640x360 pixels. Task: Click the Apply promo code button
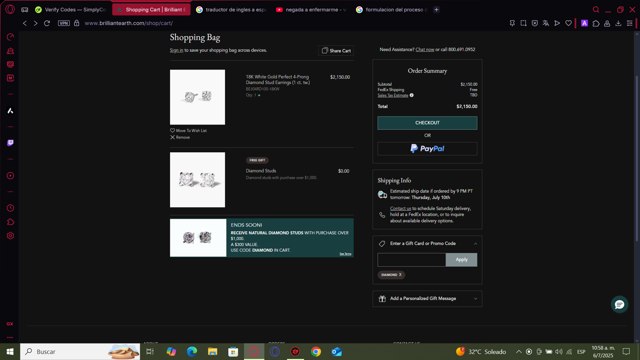click(461, 260)
